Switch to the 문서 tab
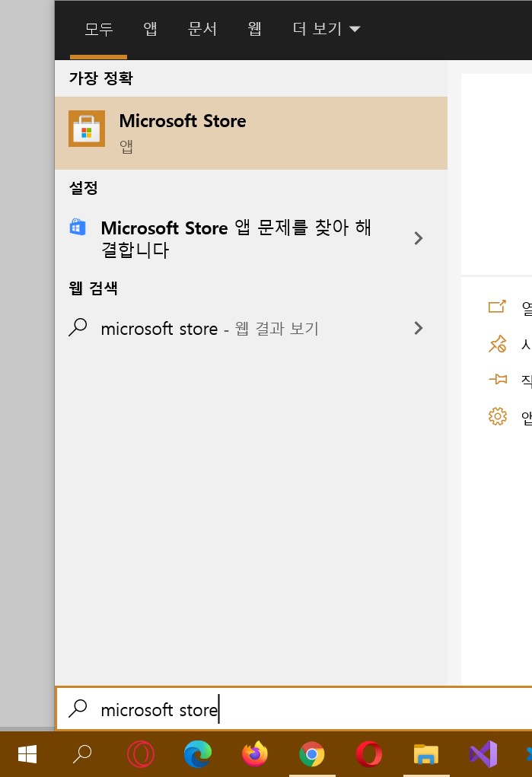 tap(202, 29)
